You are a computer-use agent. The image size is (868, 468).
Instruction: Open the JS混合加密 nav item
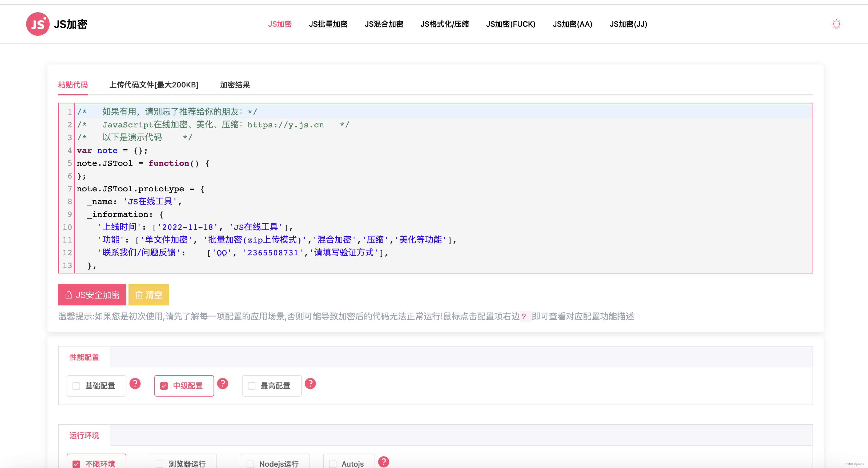[384, 24]
